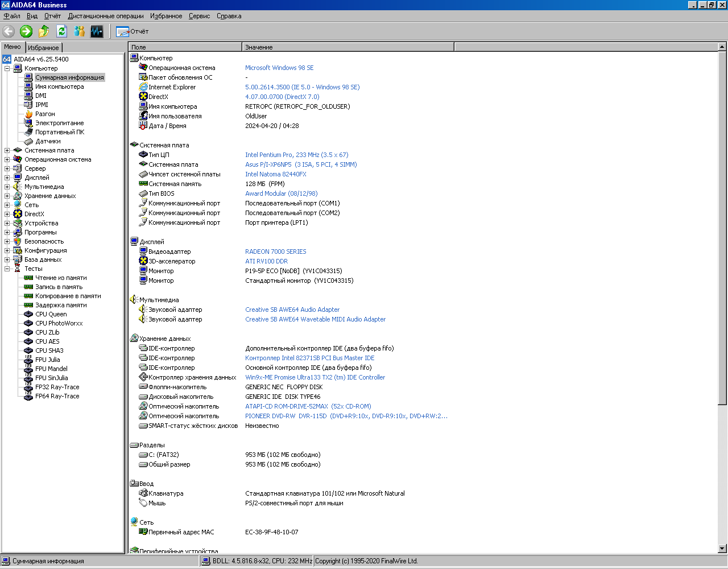Open the Вид menu
The height and width of the screenshot is (569, 728).
coord(32,16)
